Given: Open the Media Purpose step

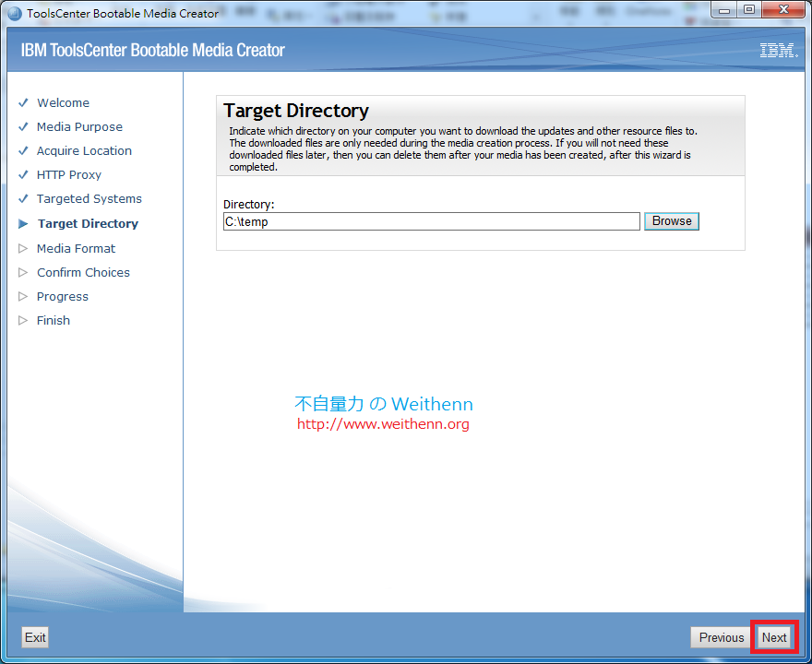Looking at the screenshot, I should point(79,126).
